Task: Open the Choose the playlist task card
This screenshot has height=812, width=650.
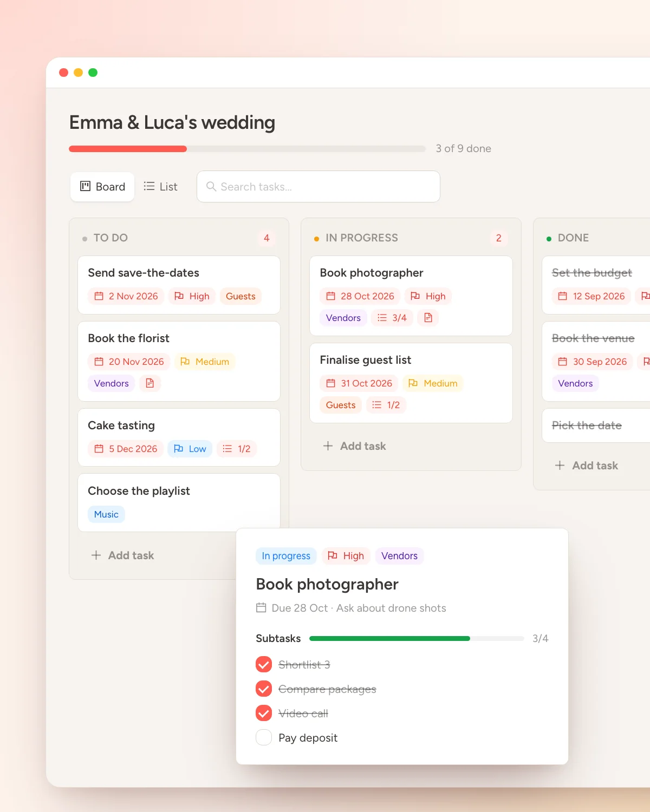Action: (179, 503)
